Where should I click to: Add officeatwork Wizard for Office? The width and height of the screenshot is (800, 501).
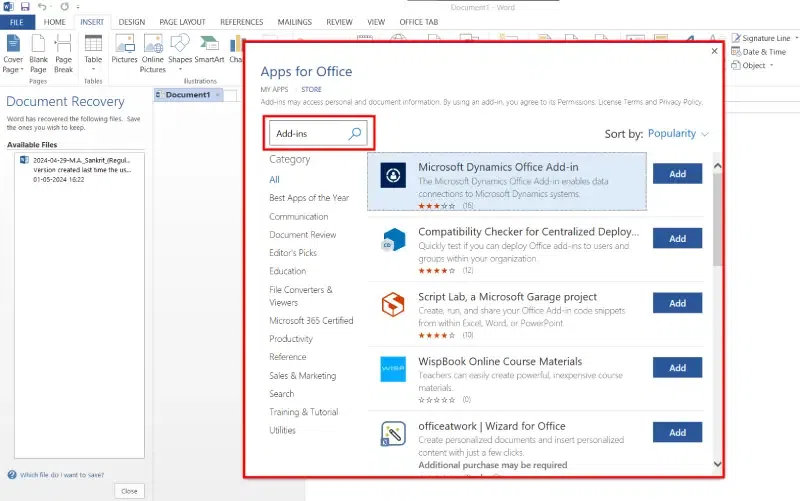pyautogui.click(x=677, y=432)
